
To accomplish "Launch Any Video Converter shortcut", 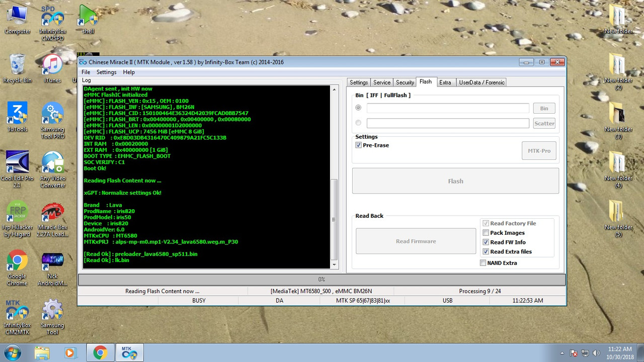I will tap(52, 169).
